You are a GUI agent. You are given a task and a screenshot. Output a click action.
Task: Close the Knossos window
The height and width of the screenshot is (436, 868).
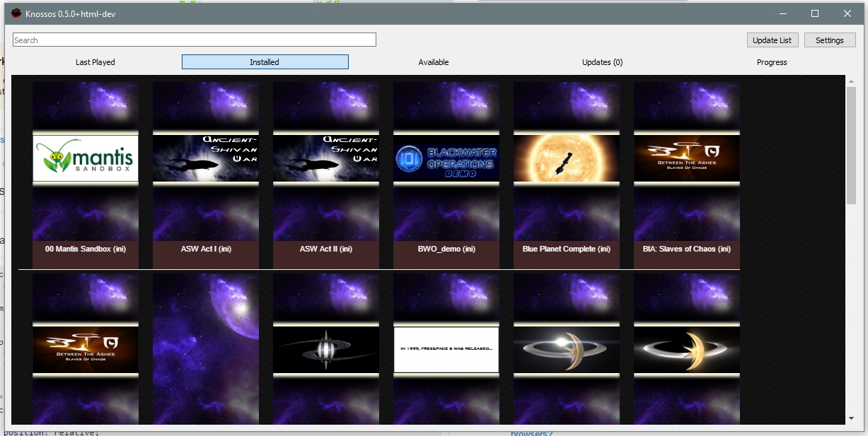847,13
